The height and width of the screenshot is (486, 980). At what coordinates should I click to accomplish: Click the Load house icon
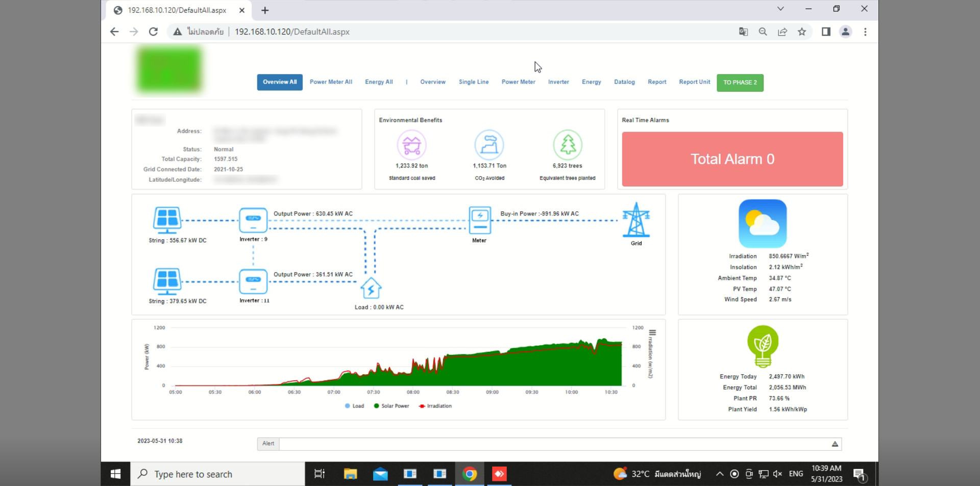pyautogui.click(x=371, y=288)
